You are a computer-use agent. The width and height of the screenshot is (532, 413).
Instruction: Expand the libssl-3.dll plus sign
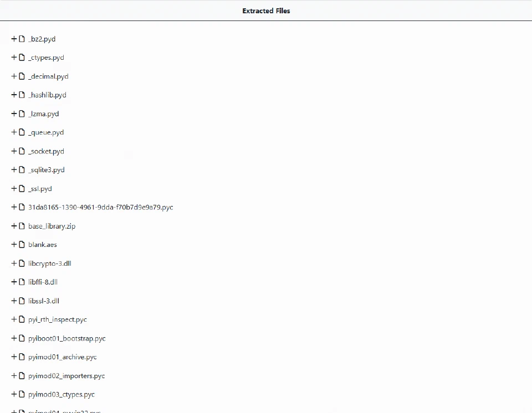coord(14,301)
